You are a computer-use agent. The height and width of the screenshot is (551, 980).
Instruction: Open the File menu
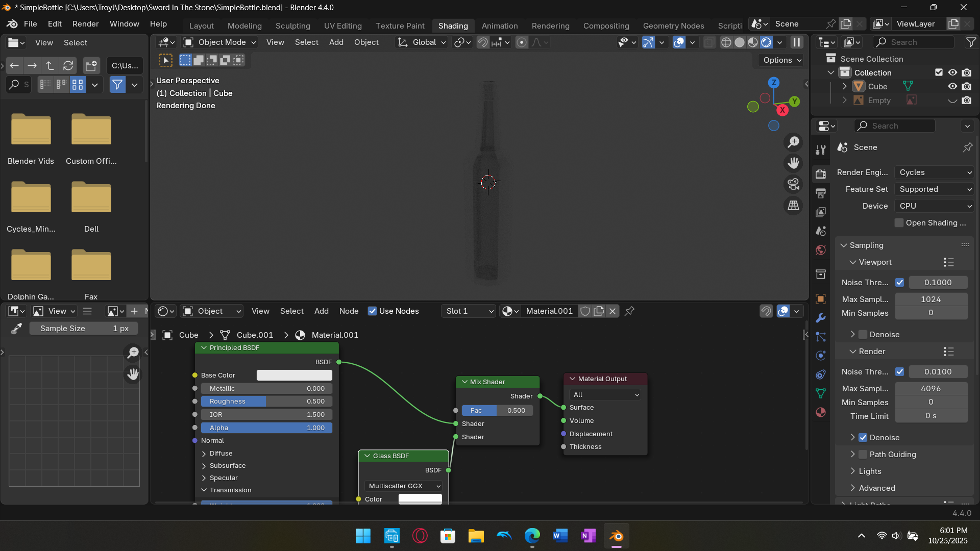pyautogui.click(x=31, y=24)
